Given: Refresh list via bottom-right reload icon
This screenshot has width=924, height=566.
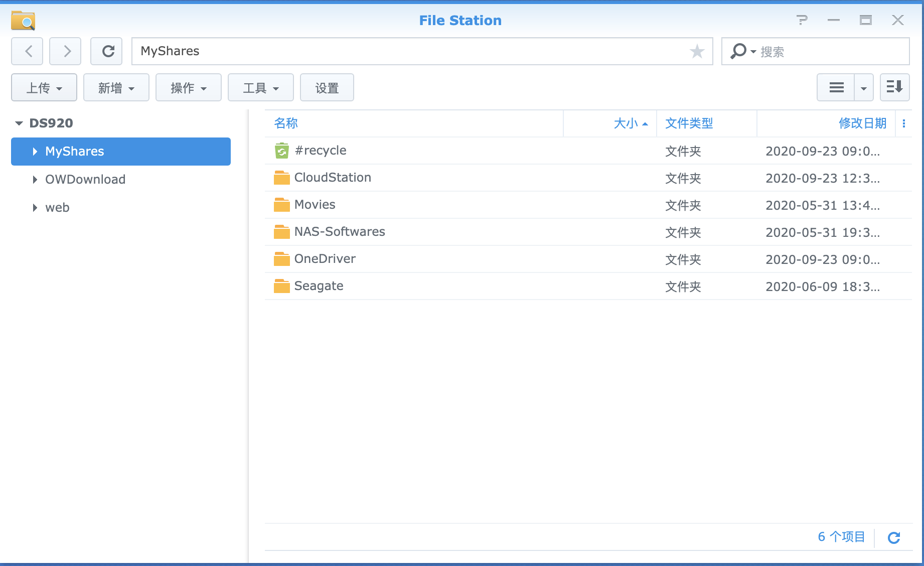Looking at the screenshot, I should pyautogui.click(x=894, y=538).
